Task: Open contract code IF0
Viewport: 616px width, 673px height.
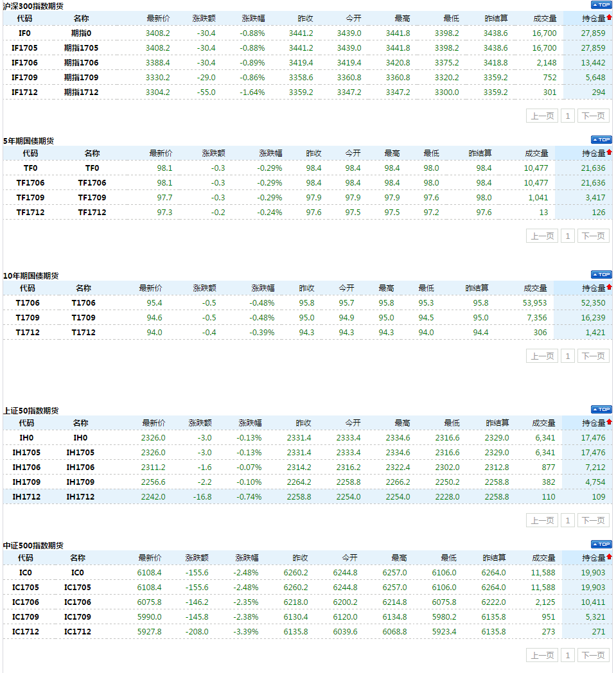Action: [24, 33]
